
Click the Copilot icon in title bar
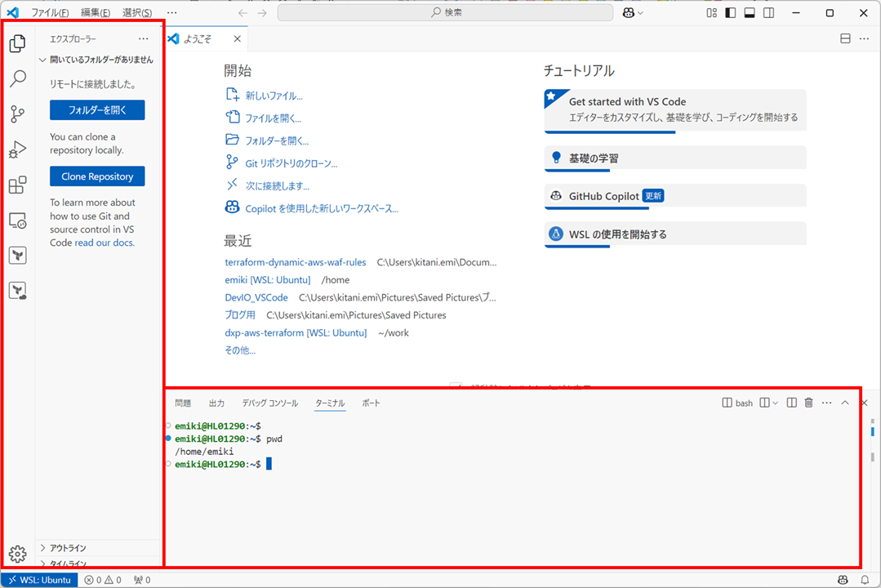629,12
